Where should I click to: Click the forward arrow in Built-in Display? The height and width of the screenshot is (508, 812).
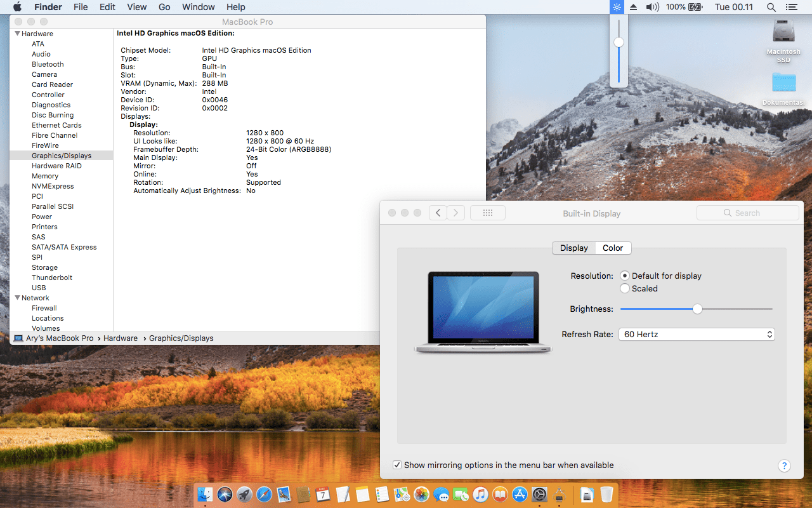[456, 213]
